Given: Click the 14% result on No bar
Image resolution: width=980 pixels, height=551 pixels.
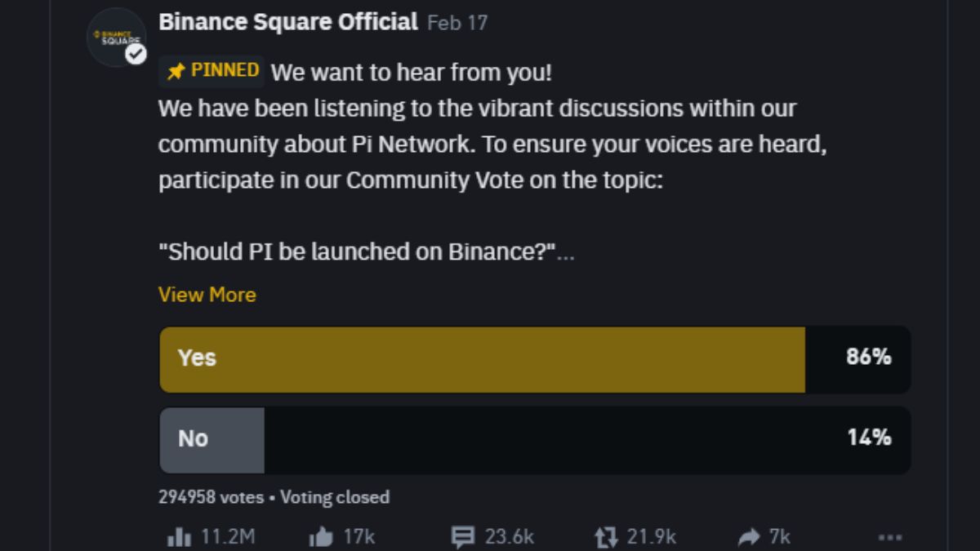Looking at the screenshot, I should (x=869, y=438).
